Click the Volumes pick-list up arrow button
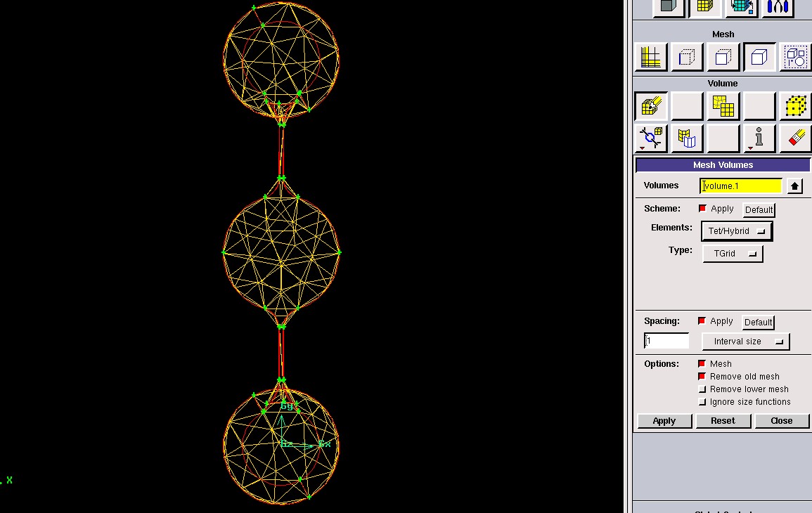 794,186
